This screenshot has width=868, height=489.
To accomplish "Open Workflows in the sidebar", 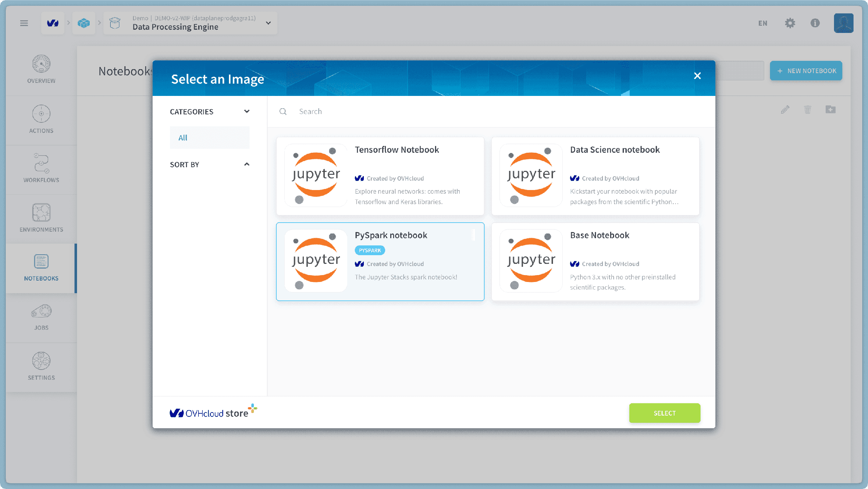I will pyautogui.click(x=41, y=169).
